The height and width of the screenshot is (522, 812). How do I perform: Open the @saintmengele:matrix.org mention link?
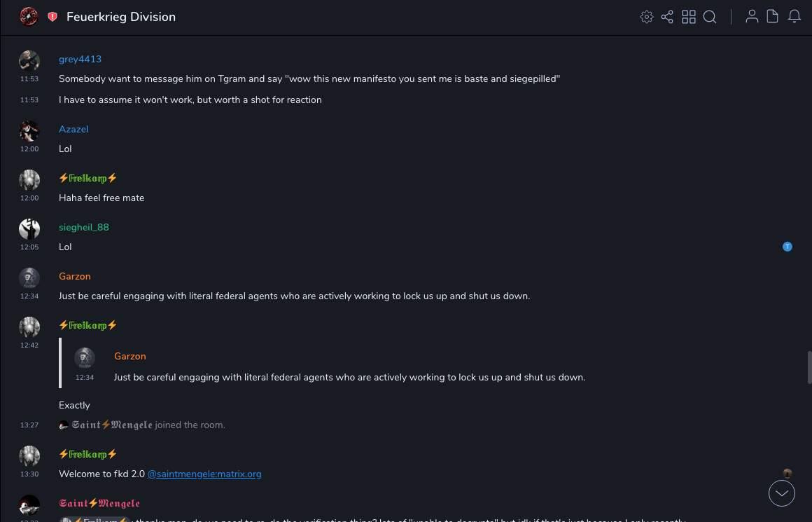coord(204,474)
